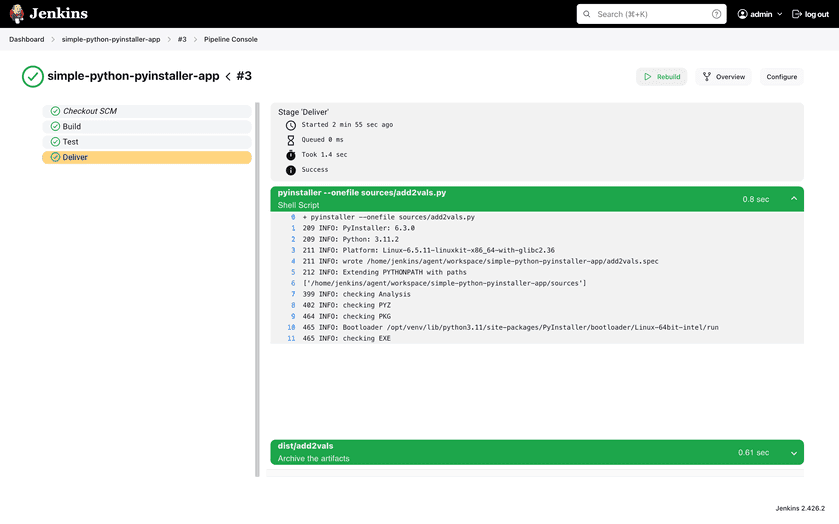Click the search help question mark icon

(x=716, y=14)
